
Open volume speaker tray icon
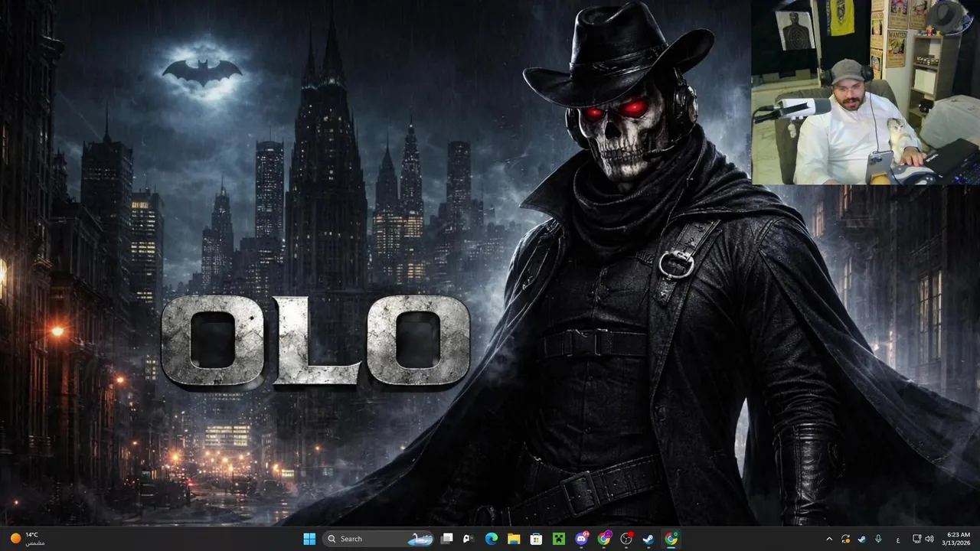[x=929, y=539]
